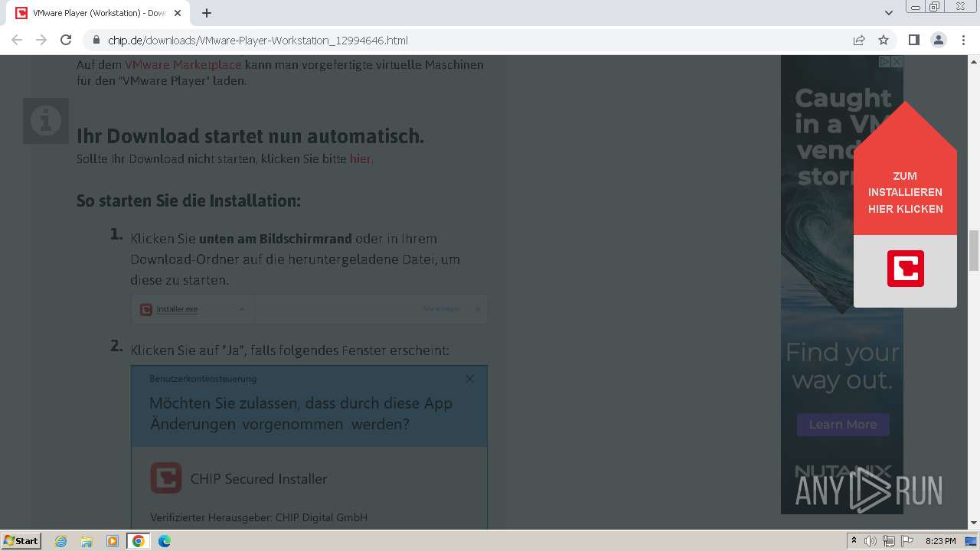Reload the chip.de page

coord(66,40)
